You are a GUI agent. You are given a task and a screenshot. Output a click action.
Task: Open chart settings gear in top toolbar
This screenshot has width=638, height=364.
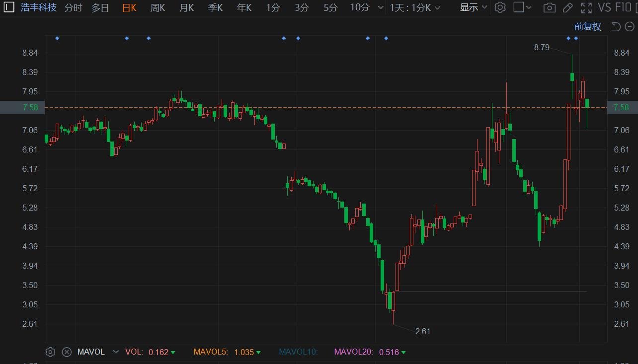tap(500, 7)
